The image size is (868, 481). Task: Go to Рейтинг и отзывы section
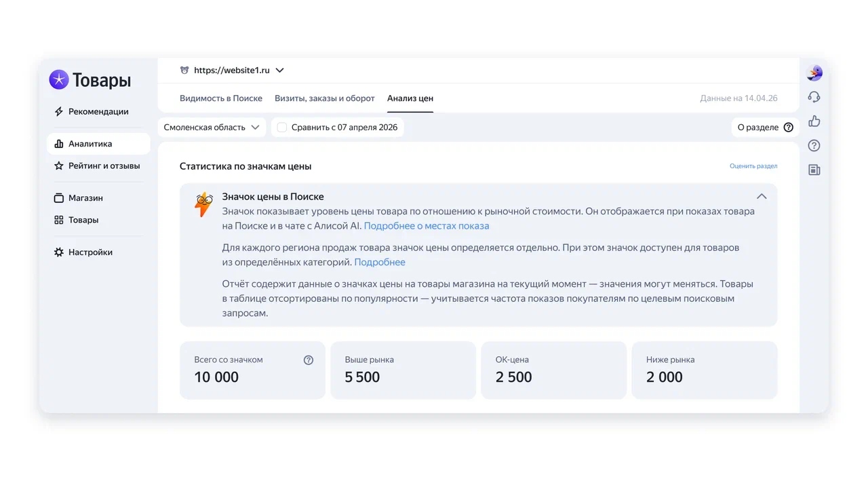coord(104,166)
